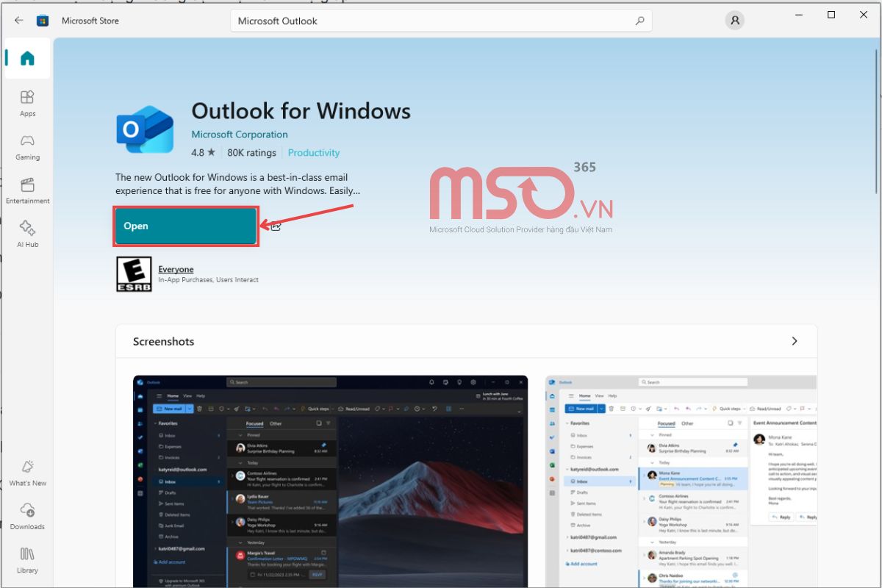Image resolution: width=882 pixels, height=588 pixels.
Task: Open Microsoft Corporation publisher link
Action: click(240, 135)
